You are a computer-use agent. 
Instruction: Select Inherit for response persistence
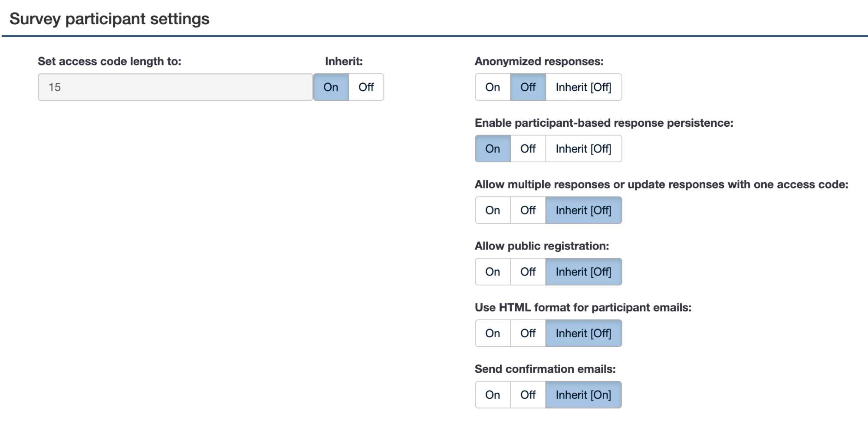(583, 149)
